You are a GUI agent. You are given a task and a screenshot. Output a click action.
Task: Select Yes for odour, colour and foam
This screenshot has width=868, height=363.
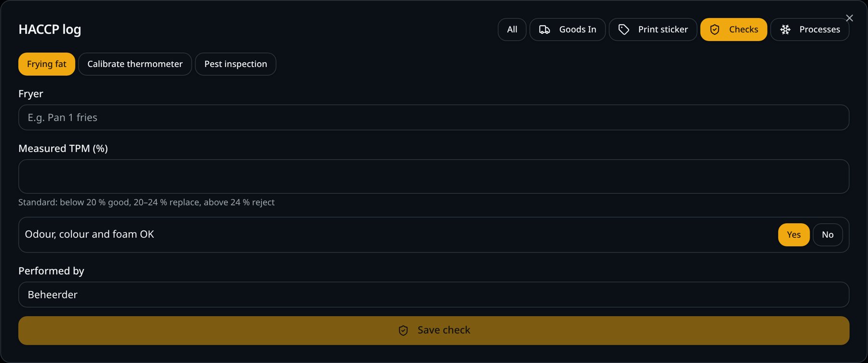point(794,235)
